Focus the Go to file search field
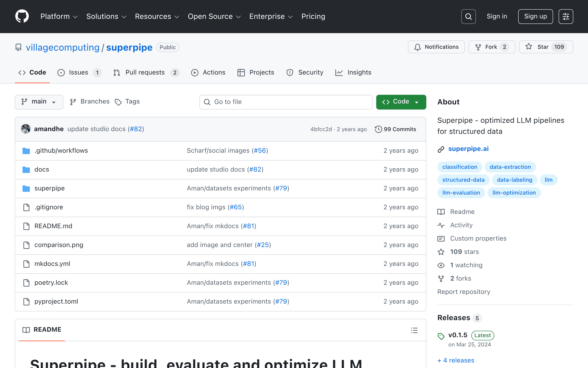The width and height of the screenshot is (588, 368). 286,102
